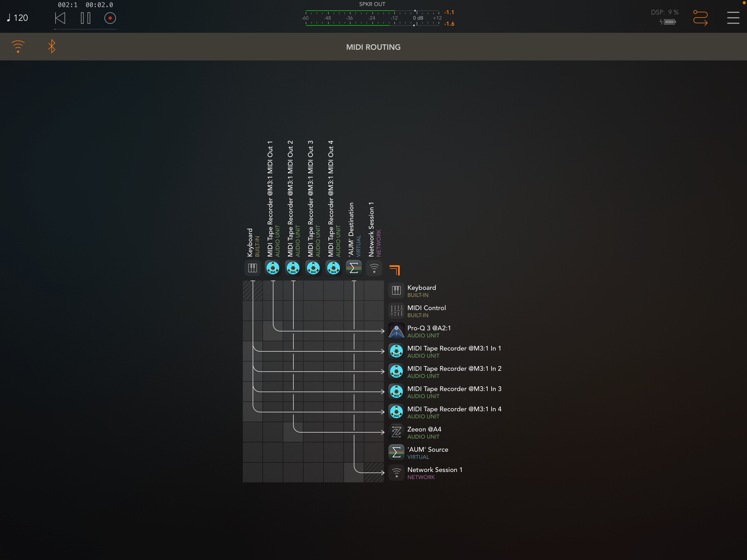The width and height of the screenshot is (747, 560).
Task: Toggle the record button
Action: 110,18
